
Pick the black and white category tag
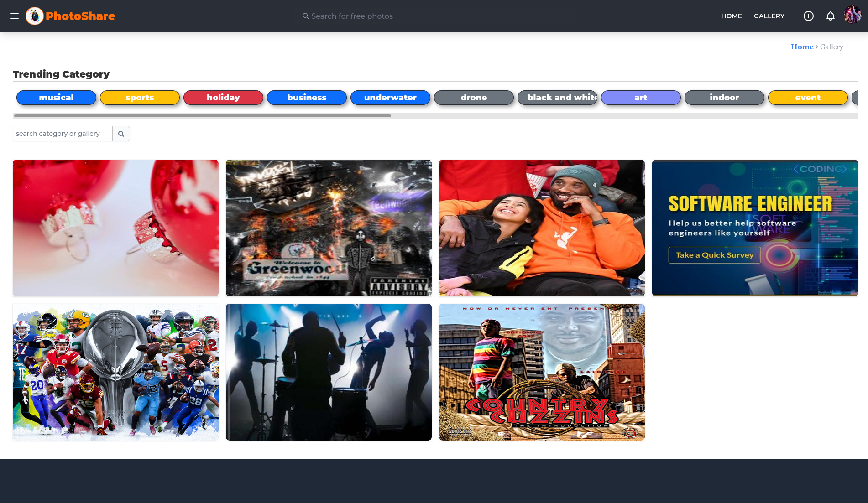pos(557,98)
